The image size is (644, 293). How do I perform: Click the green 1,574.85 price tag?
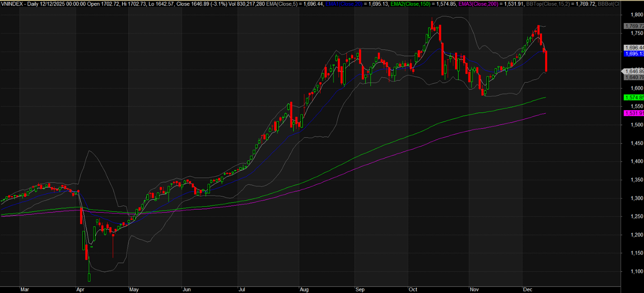(x=633, y=98)
